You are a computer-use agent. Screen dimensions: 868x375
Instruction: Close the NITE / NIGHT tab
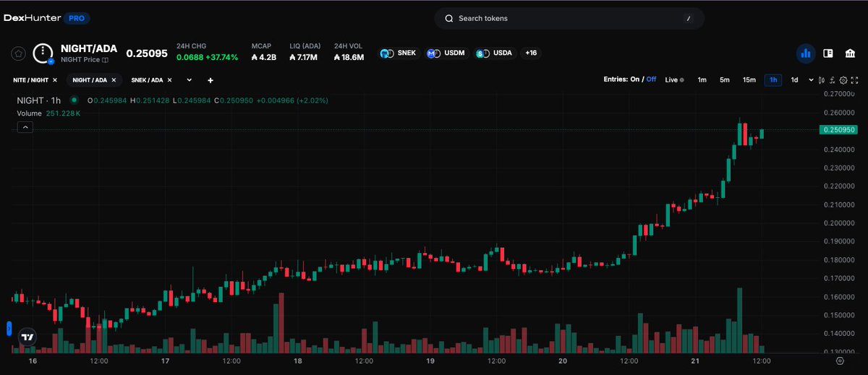55,80
